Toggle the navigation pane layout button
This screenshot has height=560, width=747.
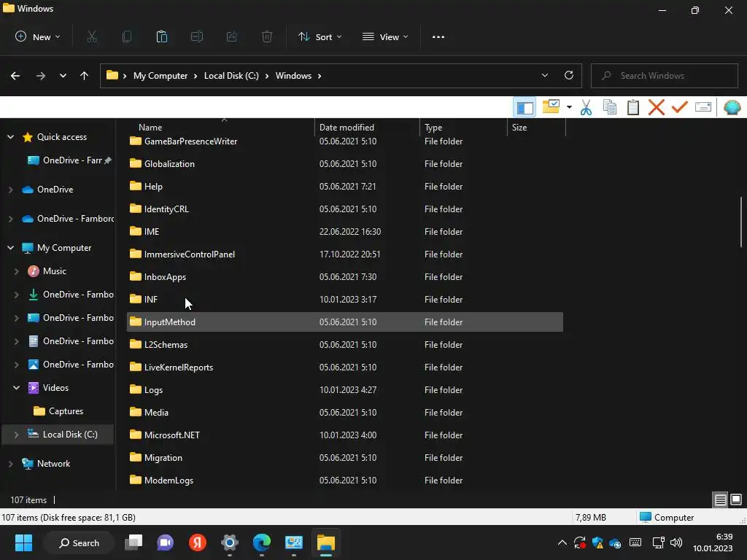(525, 108)
